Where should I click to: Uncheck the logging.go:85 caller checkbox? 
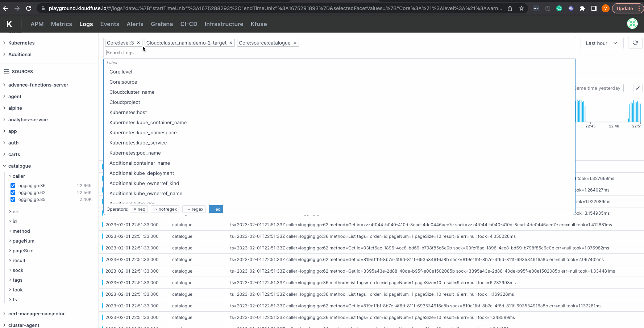pyautogui.click(x=13, y=199)
